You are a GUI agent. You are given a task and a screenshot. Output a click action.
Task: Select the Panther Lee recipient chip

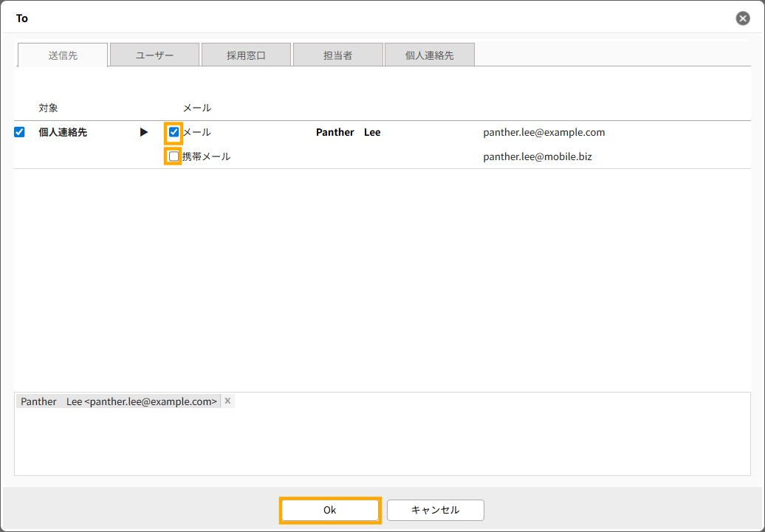click(118, 401)
